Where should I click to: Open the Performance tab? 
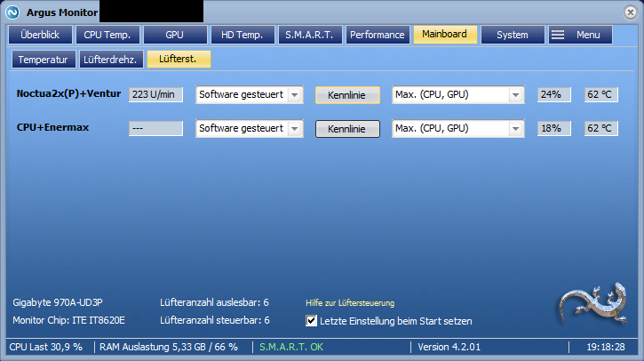tap(378, 35)
